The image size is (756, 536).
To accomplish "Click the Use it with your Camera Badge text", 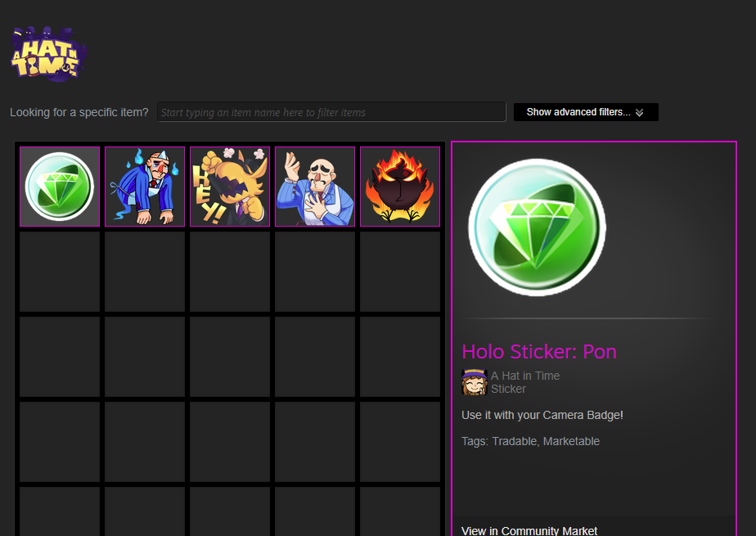I will (x=542, y=415).
